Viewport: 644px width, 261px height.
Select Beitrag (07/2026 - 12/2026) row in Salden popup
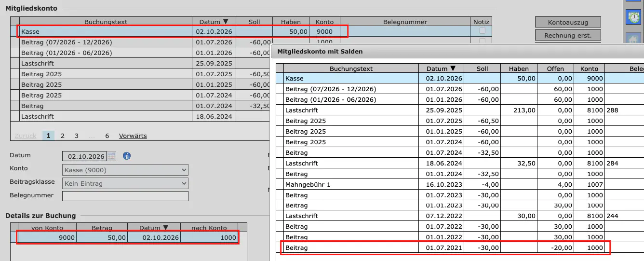tap(459, 89)
